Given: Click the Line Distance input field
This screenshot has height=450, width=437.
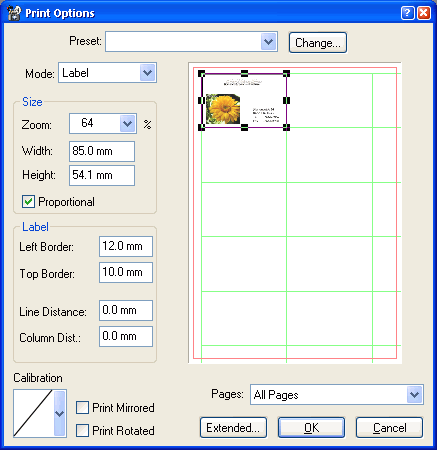Looking at the screenshot, I should pos(126,310).
